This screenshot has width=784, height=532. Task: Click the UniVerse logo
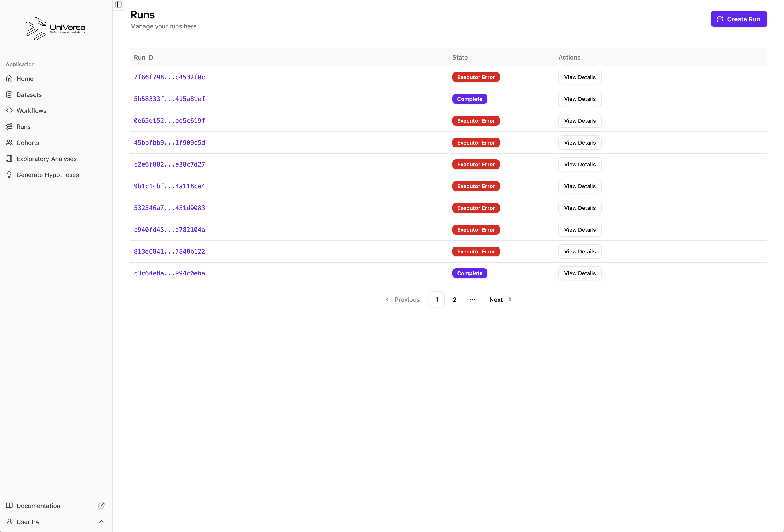(55, 28)
